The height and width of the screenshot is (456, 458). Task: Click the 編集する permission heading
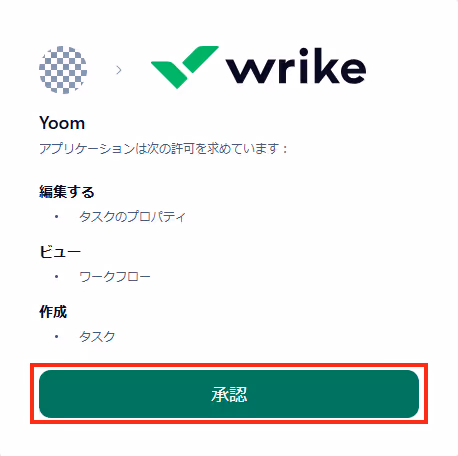(67, 192)
